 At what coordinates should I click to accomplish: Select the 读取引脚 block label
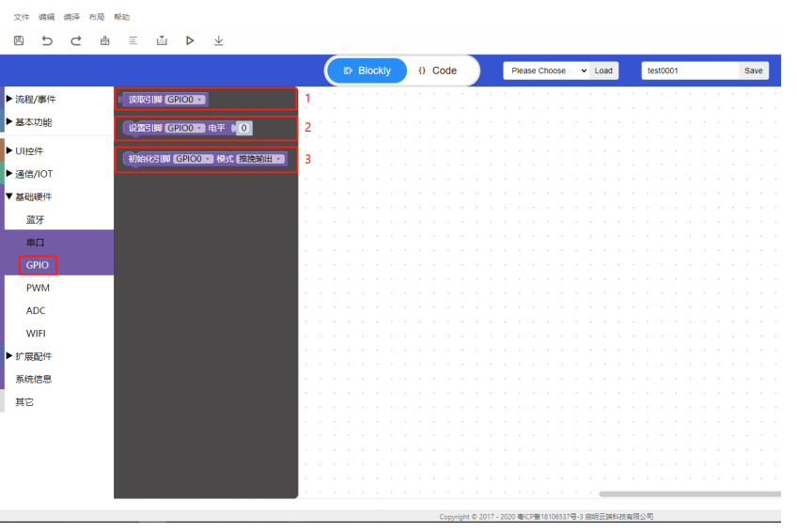(x=145, y=100)
